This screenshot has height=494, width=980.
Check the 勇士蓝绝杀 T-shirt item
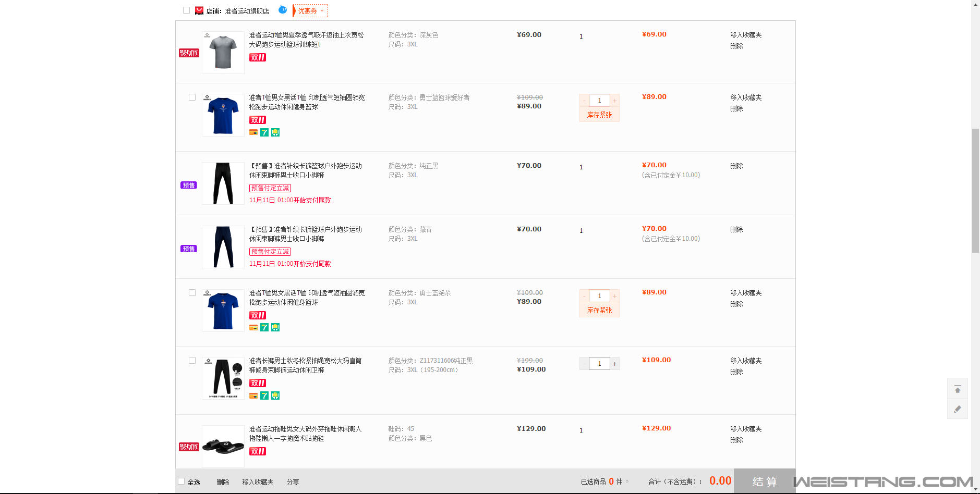(x=192, y=293)
